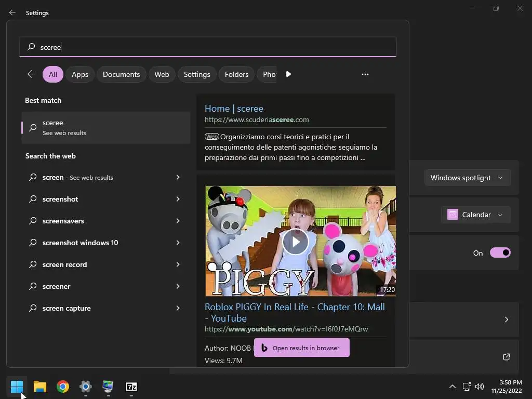This screenshot has height=399, width=532.
Task: Select the screen record search suggestion
Action: (64, 264)
